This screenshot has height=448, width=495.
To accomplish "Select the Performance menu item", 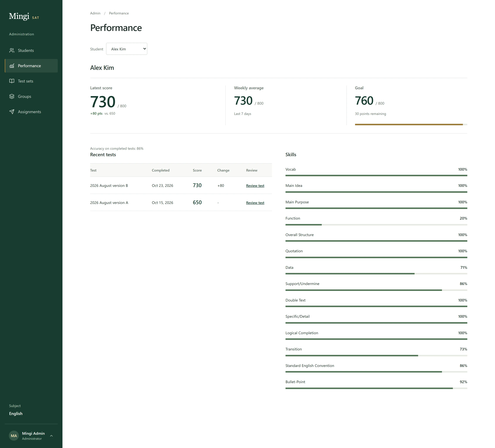I will point(31,66).
